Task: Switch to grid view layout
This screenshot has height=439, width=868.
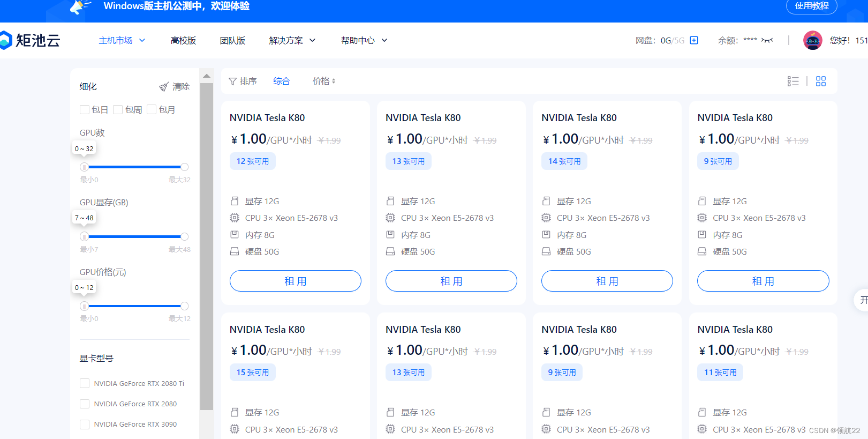Action: 821,81
